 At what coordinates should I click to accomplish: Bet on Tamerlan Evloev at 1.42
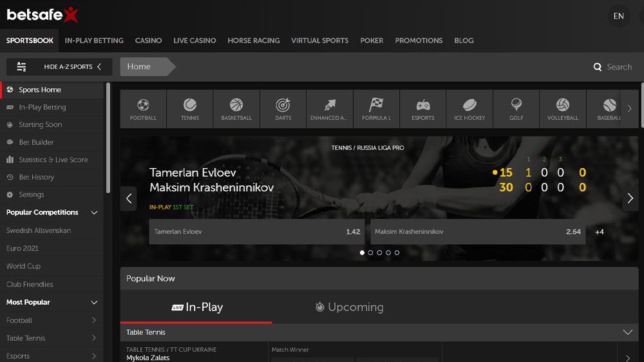pos(257,232)
